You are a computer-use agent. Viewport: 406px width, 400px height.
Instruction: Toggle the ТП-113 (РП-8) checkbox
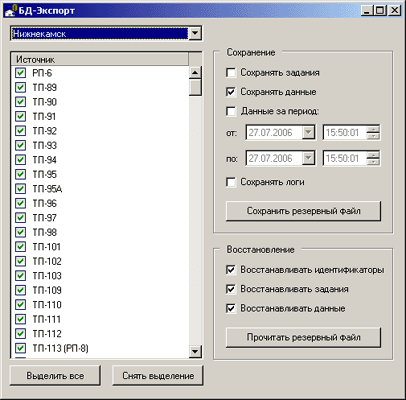[20, 348]
